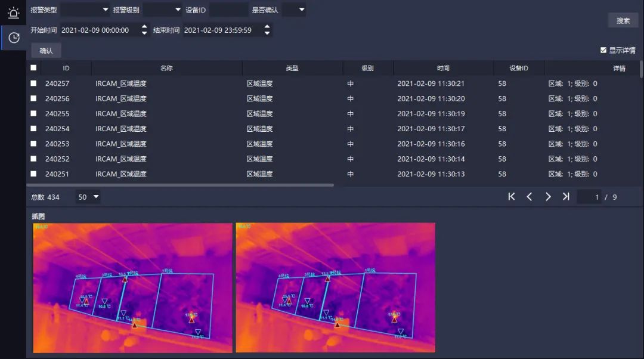The height and width of the screenshot is (359, 644).
Task: Open the alarm siren sidebar icon
Action: click(14, 13)
